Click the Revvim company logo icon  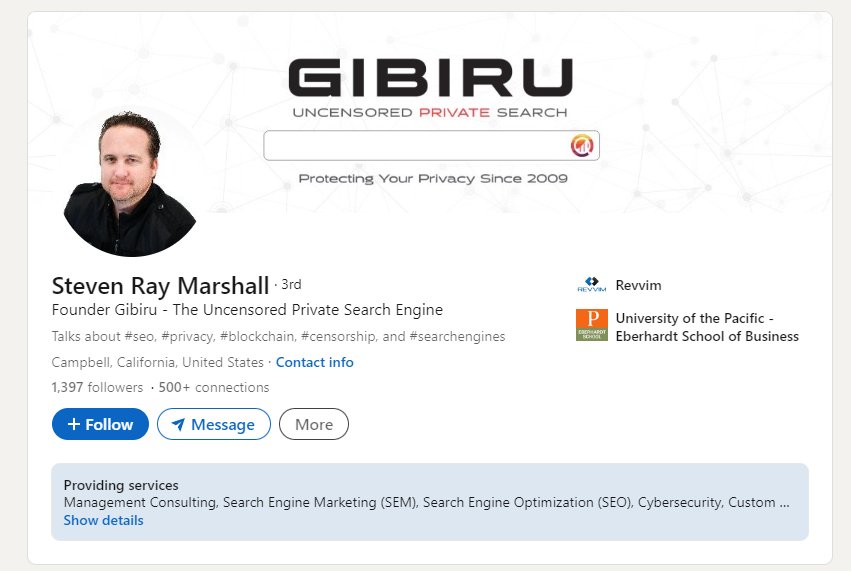pos(591,286)
